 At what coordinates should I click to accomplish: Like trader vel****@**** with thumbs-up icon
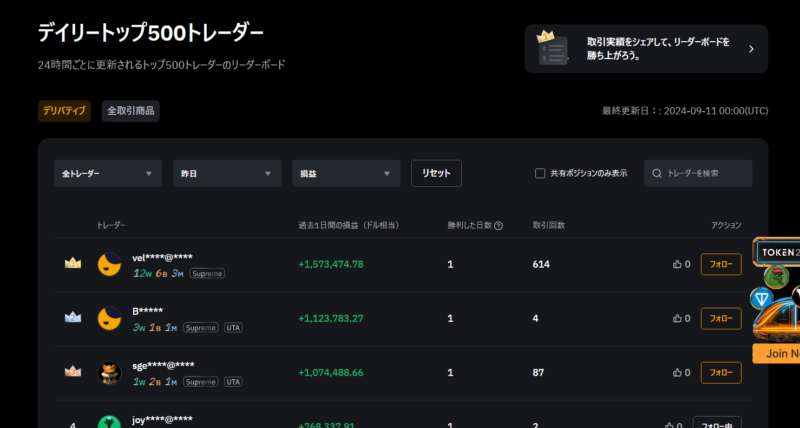(677, 264)
